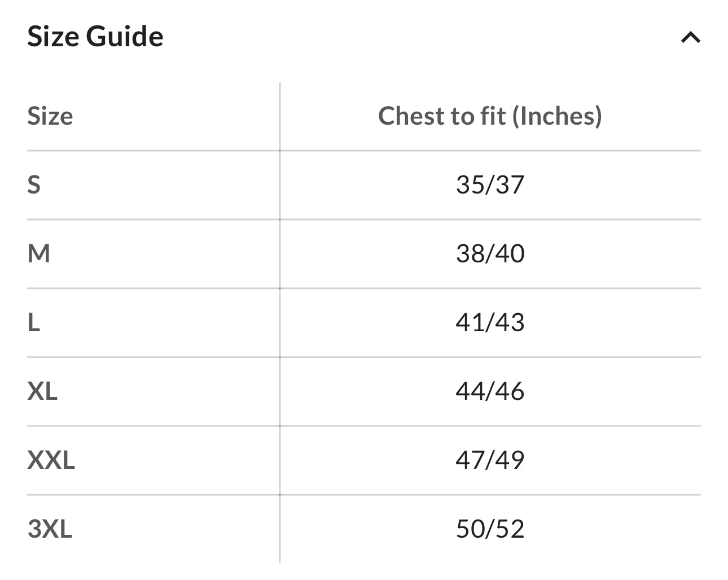
Task: Select the L size row label
Action: coord(34,323)
